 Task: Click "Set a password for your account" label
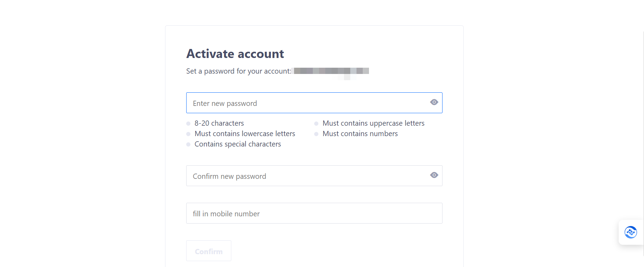pyautogui.click(x=239, y=71)
